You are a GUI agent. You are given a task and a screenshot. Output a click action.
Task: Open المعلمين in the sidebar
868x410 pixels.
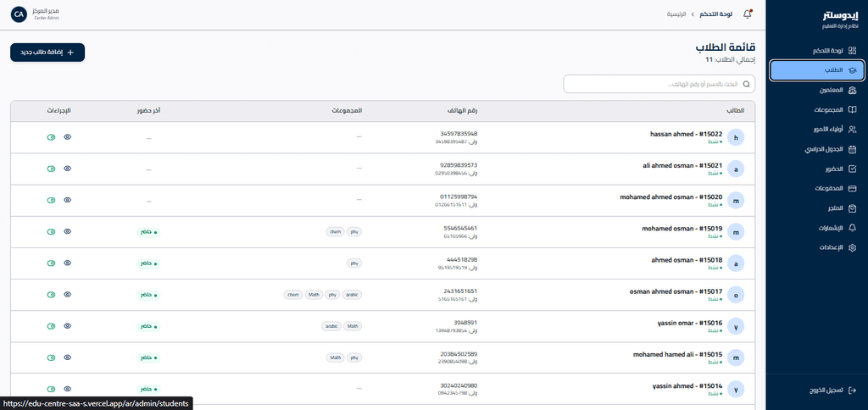817,90
